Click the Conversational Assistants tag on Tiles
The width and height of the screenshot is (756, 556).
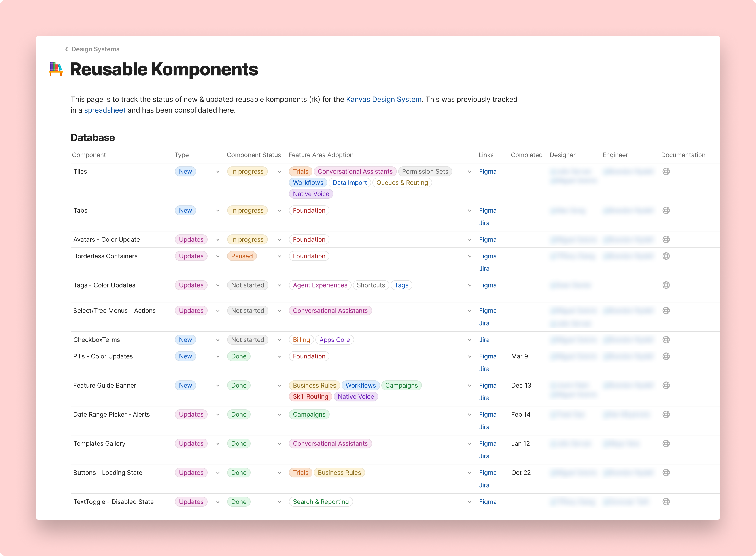[355, 171]
